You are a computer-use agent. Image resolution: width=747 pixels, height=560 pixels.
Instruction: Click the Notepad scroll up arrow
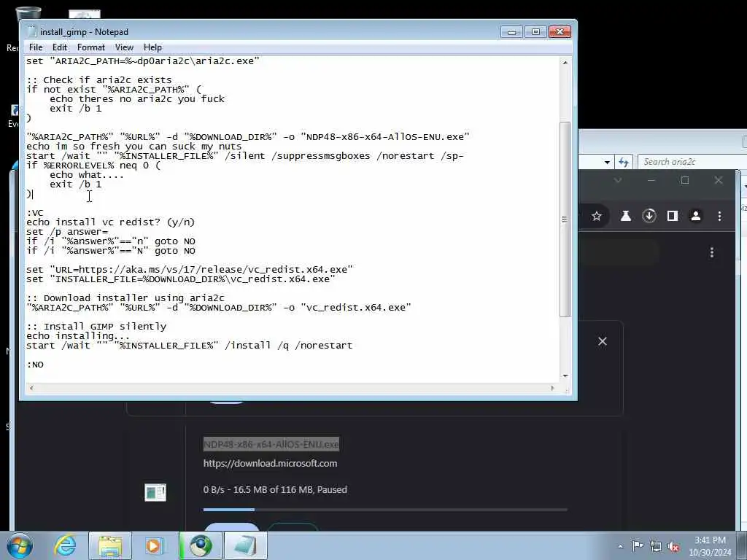[565, 63]
